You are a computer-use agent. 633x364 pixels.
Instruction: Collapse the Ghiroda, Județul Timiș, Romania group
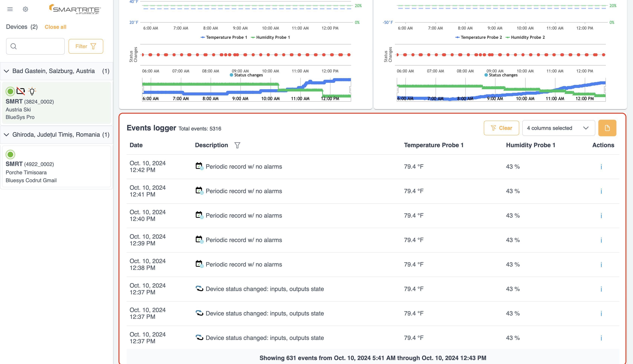[7, 135]
